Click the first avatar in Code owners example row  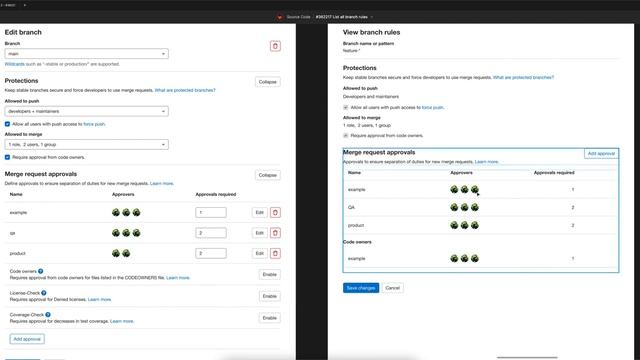[454, 258]
